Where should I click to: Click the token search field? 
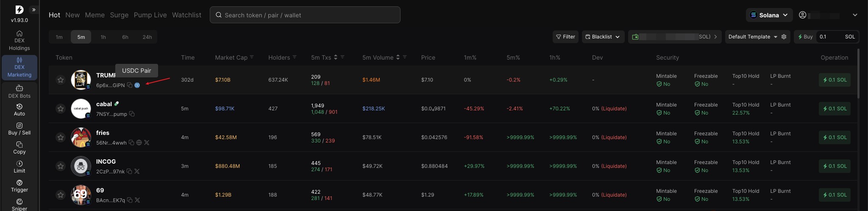[x=305, y=15]
